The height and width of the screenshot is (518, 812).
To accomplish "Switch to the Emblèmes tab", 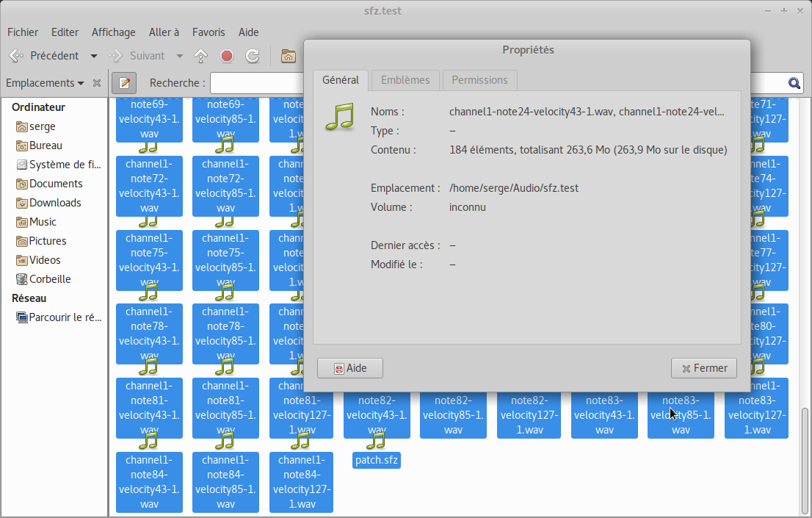I will pos(405,80).
